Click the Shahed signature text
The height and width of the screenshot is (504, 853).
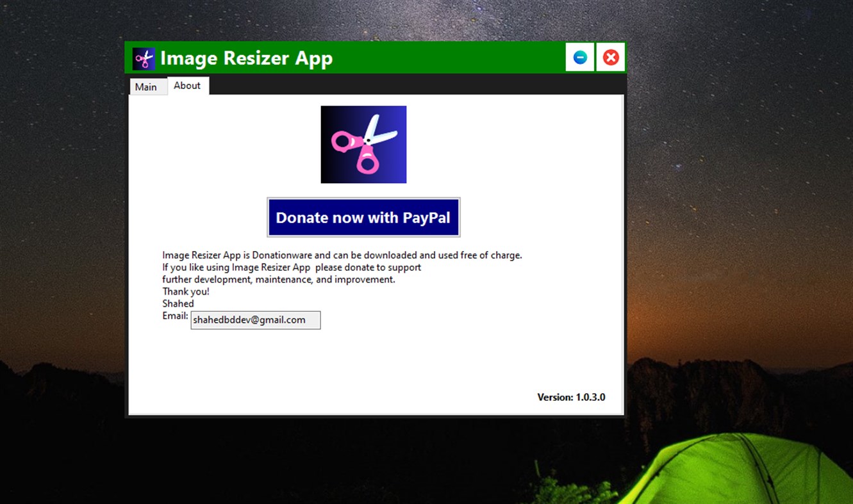click(178, 304)
